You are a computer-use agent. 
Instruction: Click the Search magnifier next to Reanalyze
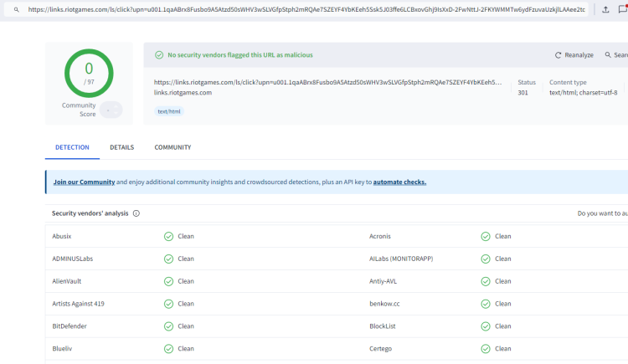coord(608,55)
